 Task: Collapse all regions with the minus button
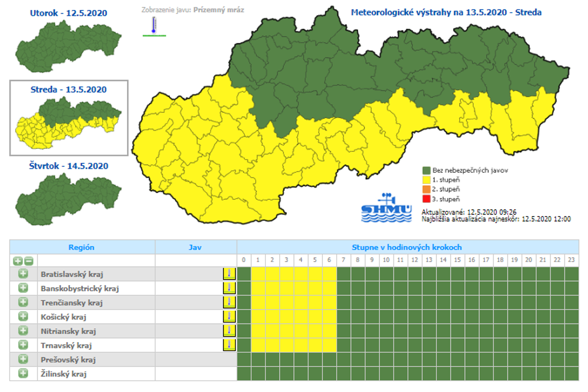28,260
